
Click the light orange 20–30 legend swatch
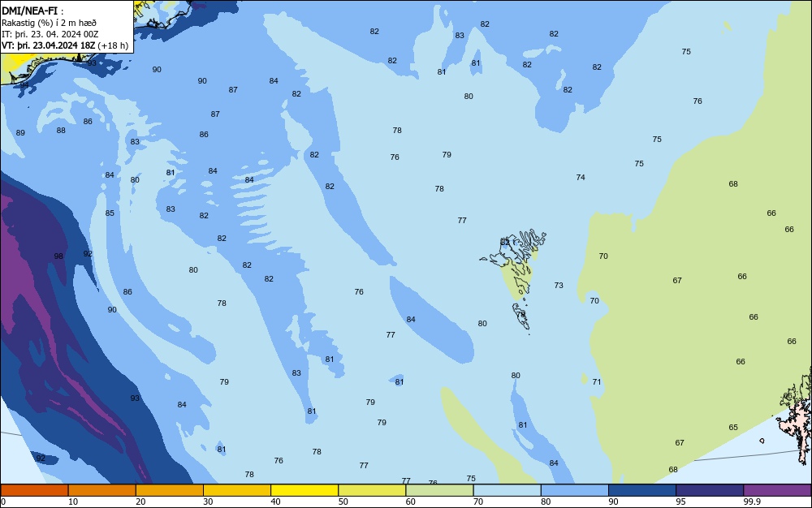[170, 490]
